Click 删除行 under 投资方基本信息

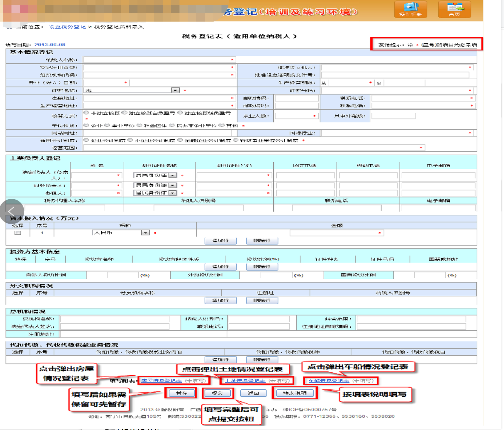click(262, 267)
